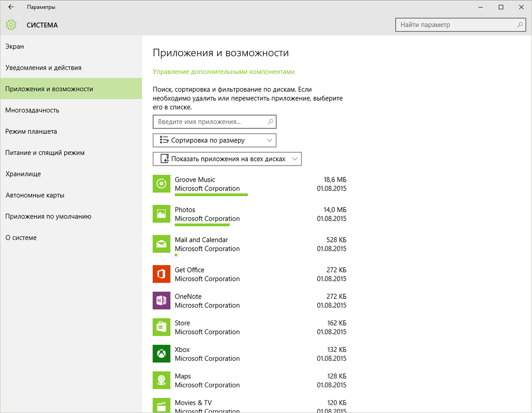Image resolution: width=532 pixels, height=413 pixels.
Task: Click the Maps app icon
Action: [161, 380]
